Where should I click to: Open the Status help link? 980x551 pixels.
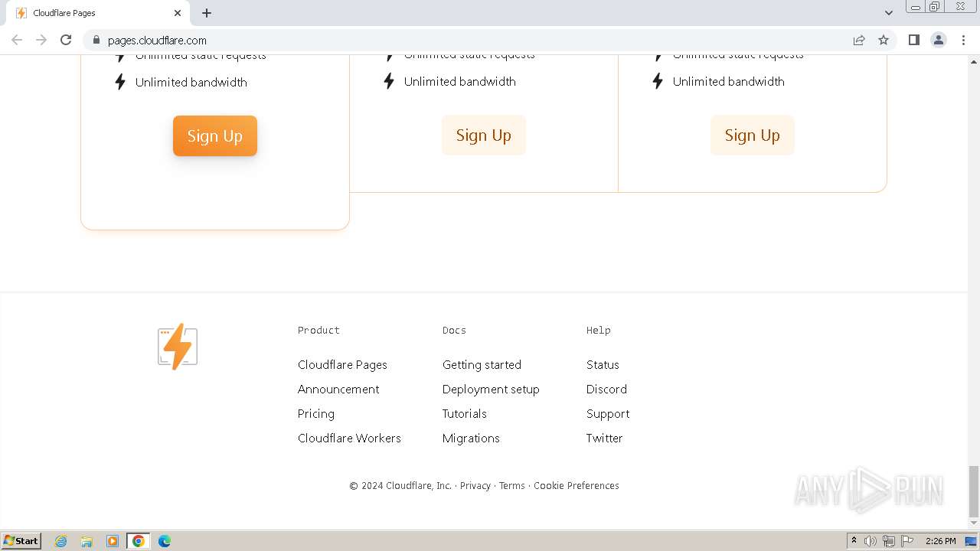coord(603,364)
